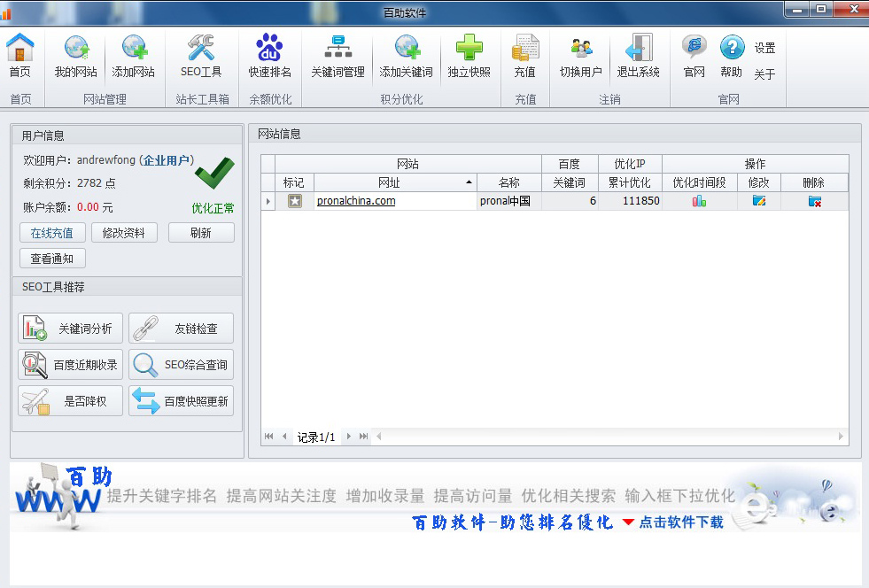The height and width of the screenshot is (588, 869).
Task: Open the SEO综合查询 tool
Action: pos(182,365)
